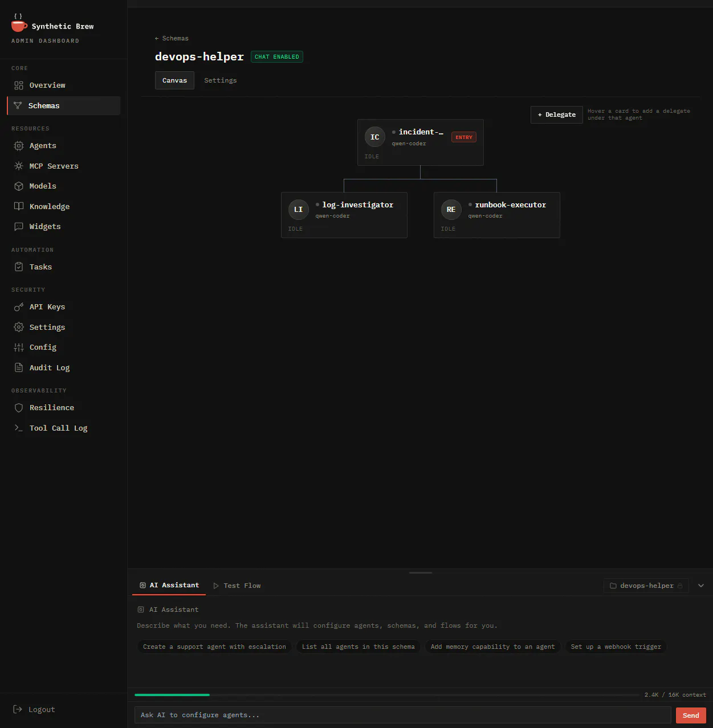Choose 'Create a support agent with escalation' suggestion
The width and height of the screenshot is (713, 728).
pos(214,647)
